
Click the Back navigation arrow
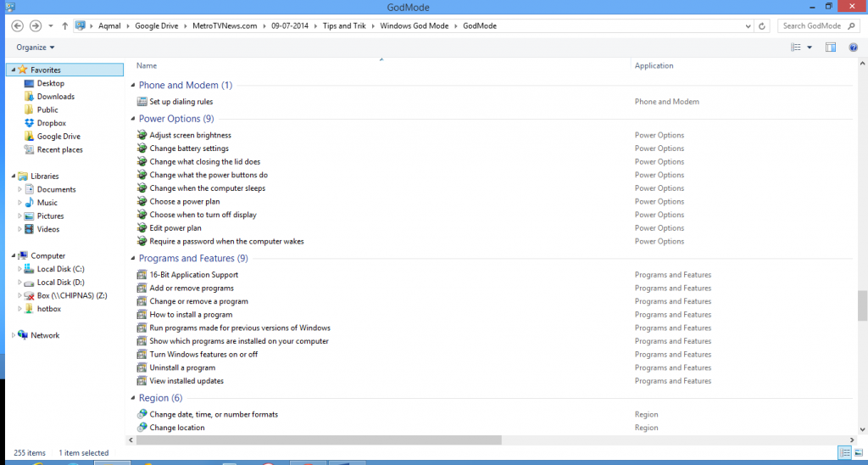tap(17, 25)
